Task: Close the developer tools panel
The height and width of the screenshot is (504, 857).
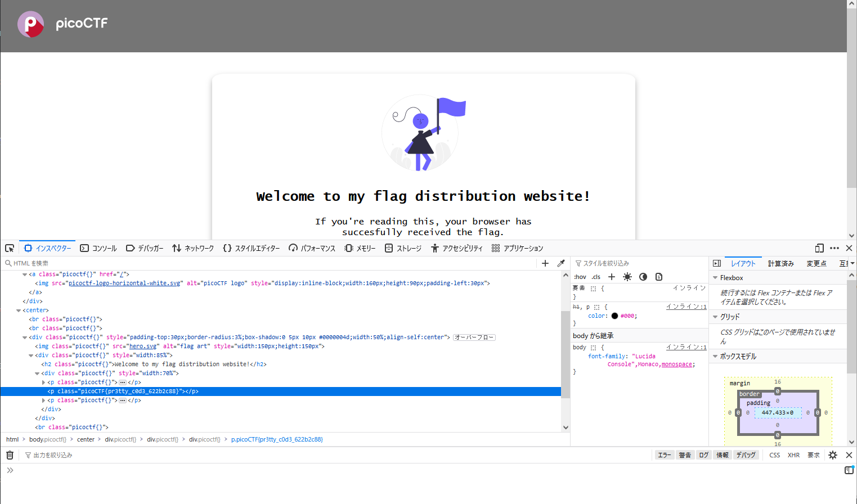Action: 849,248
